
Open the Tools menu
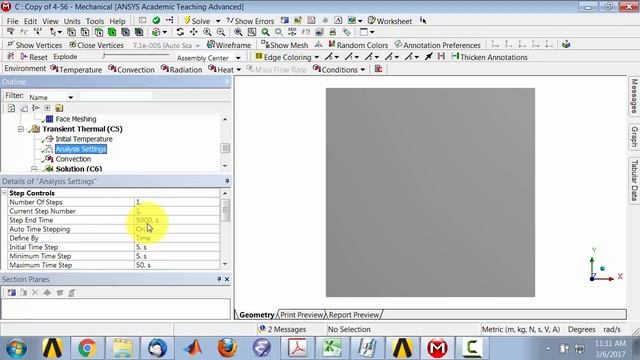95,21
